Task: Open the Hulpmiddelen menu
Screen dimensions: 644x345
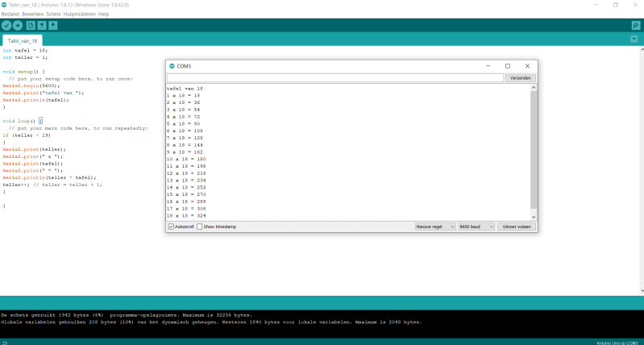Action: click(79, 14)
